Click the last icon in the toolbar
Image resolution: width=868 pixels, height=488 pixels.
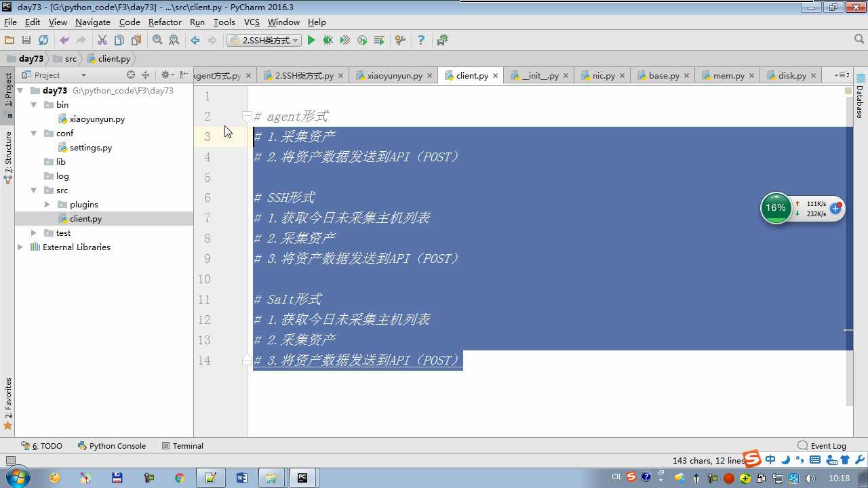tap(442, 41)
